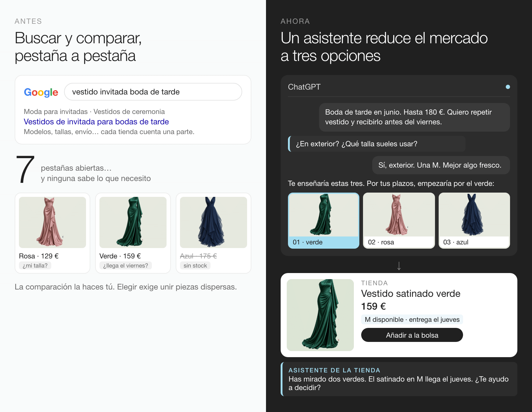
Task: Click the 'pestañas abiertas…' text
Action: [76, 168]
